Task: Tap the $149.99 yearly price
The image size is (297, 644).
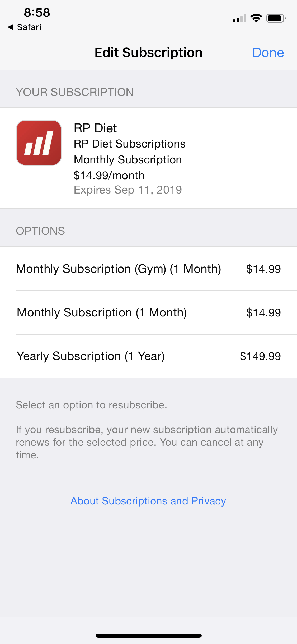Action: pos(260,356)
